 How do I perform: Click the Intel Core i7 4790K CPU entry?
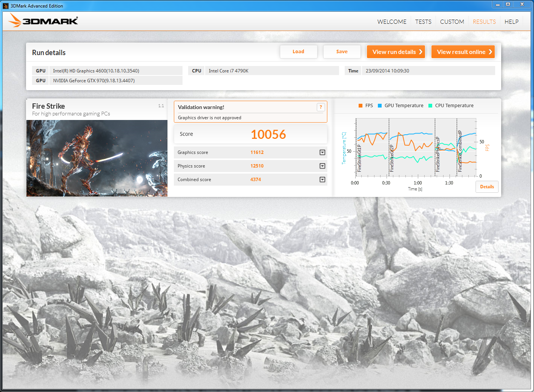[264, 71]
